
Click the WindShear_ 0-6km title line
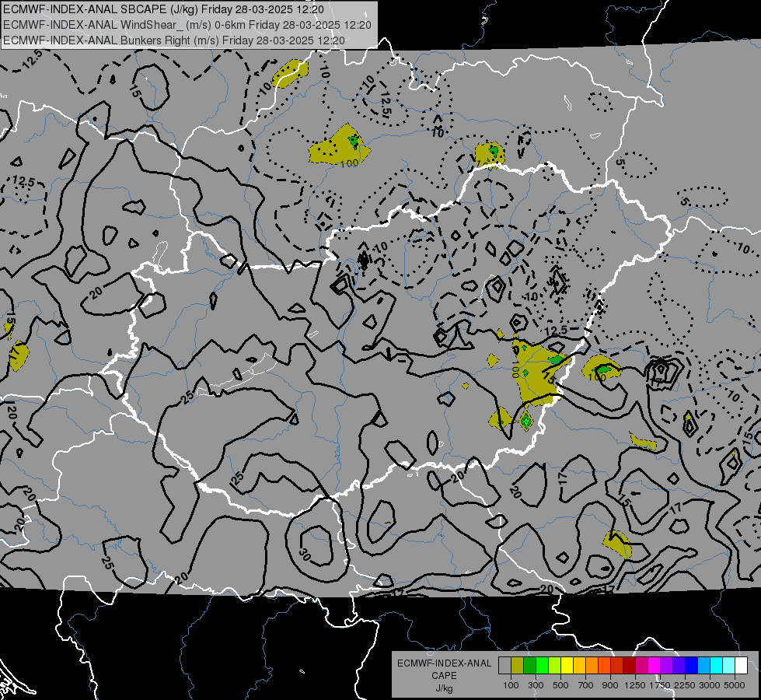click(x=187, y=25)
